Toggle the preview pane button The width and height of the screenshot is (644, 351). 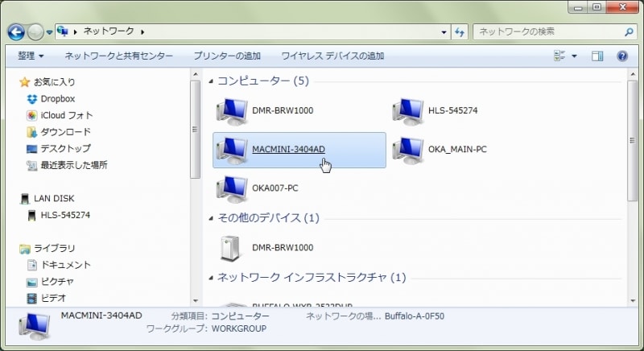coord(597,56)
